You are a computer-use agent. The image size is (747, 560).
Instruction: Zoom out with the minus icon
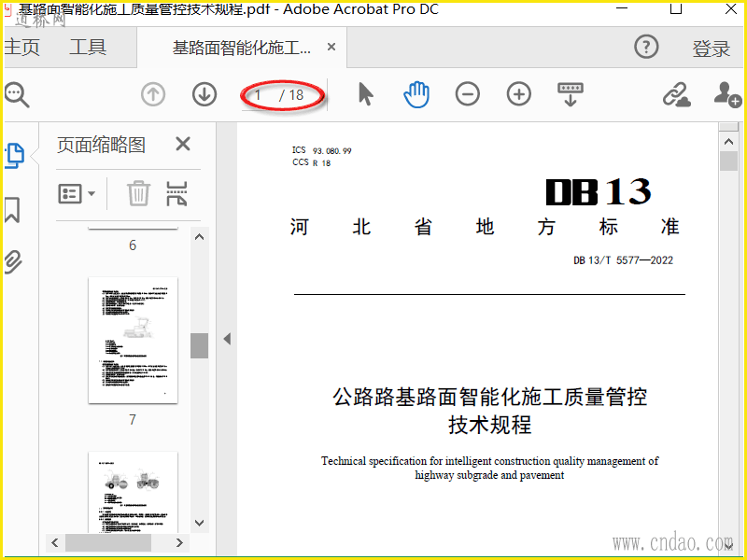tap(468, 94)
